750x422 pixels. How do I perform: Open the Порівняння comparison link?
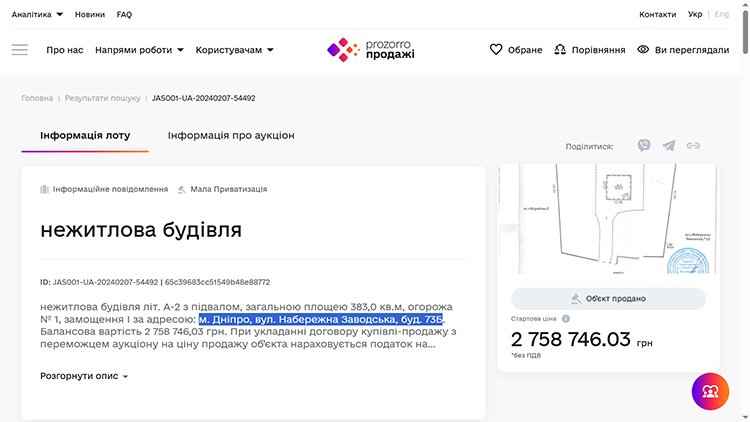[x=599, y=50]
